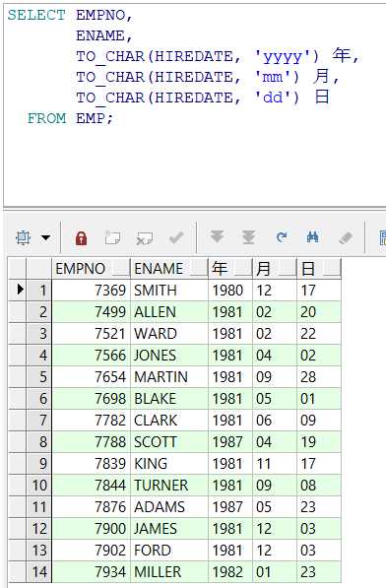Screen dimensions: 386x588
Task: Click cell containing CLARK
Action: click(x=169, y=420)
